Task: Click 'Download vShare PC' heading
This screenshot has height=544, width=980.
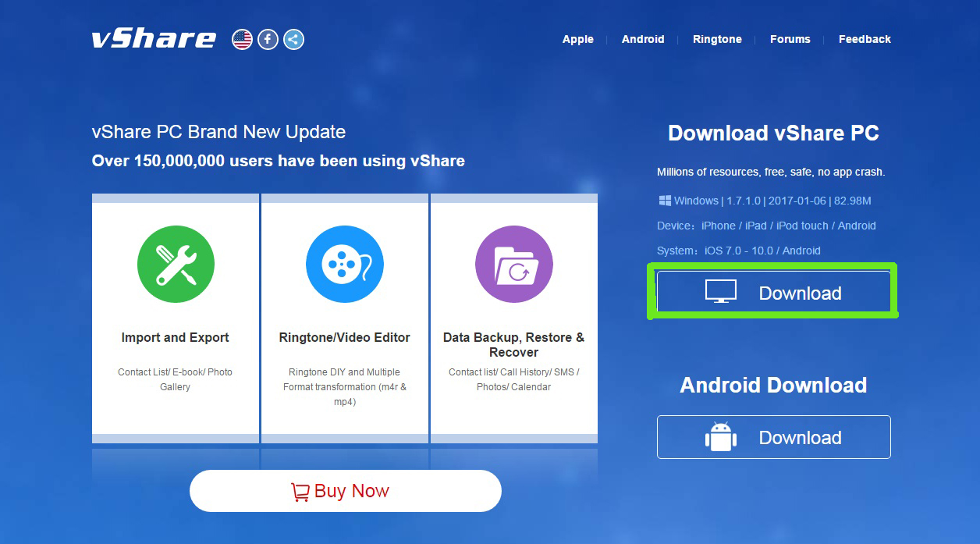Action: coord(773,133)
